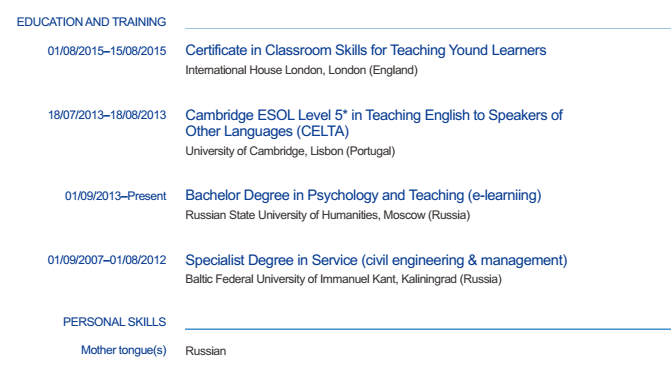Click the Russian mother tongue value

pyautogui.click(x=205, y=351)
